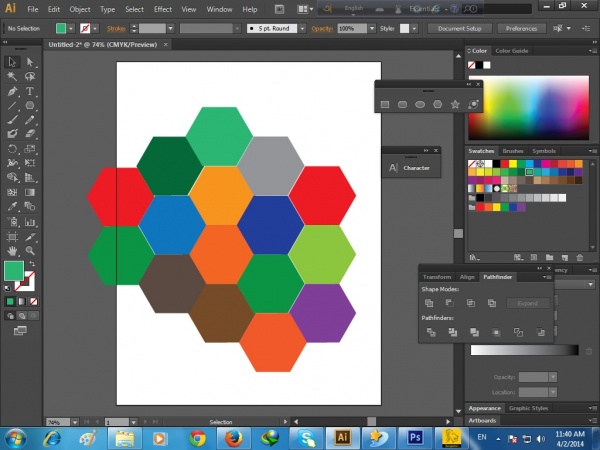Choose the Rounded Rectangle shape tool

tap(401, 104)
